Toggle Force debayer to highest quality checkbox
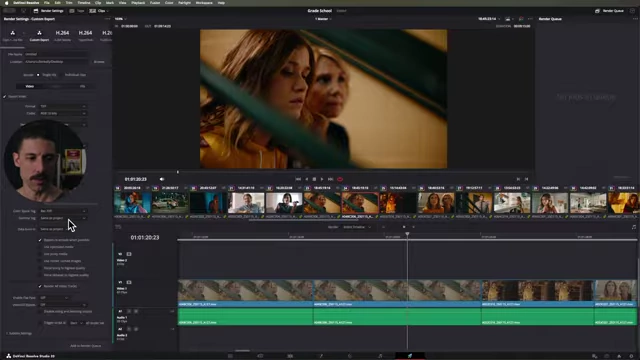The height and width of the screenshot is (360, 640). [40, 275]
